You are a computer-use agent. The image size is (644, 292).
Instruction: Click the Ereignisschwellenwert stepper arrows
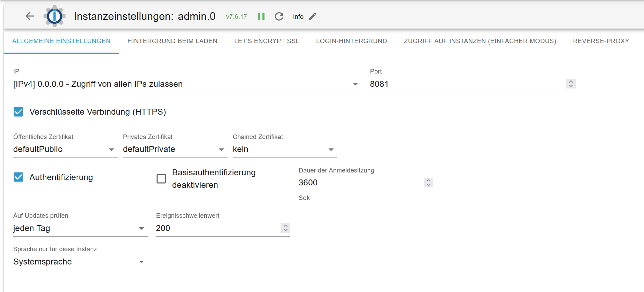pyautogui.click(x=285, y=228)
